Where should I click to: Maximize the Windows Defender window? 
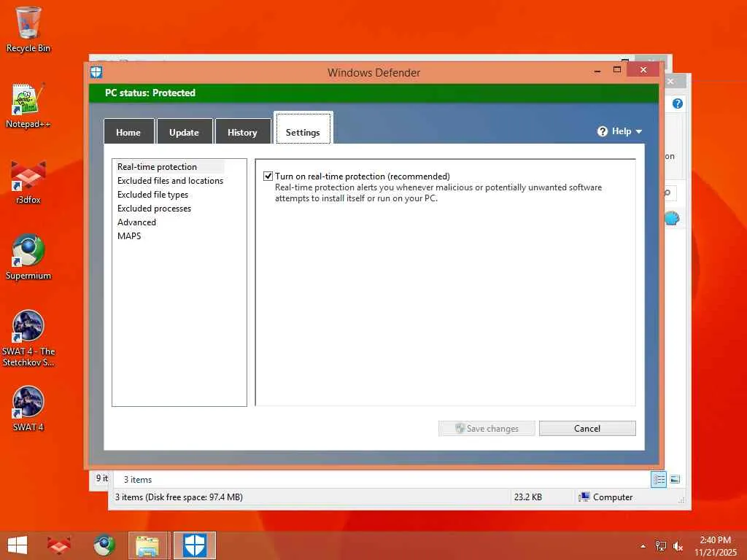617,70
